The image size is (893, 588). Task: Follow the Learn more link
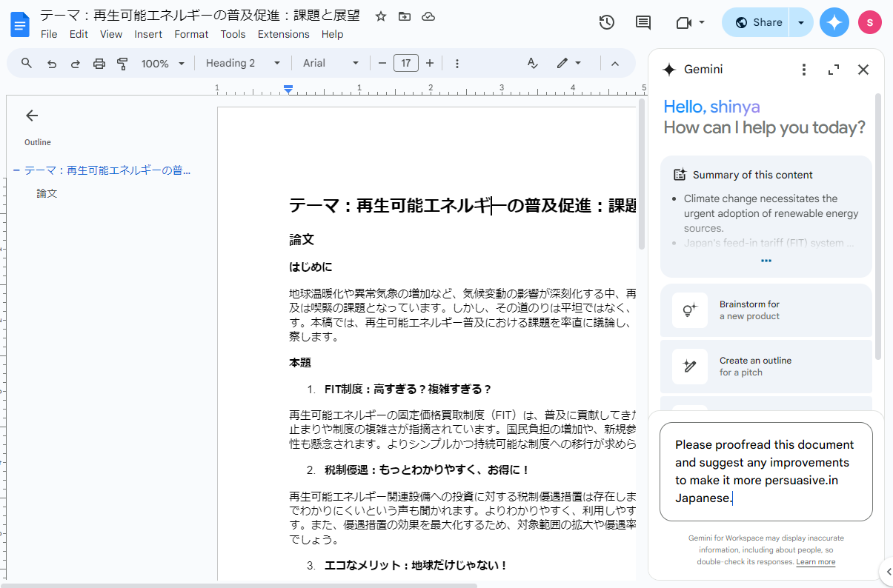[x=815, y=562]
